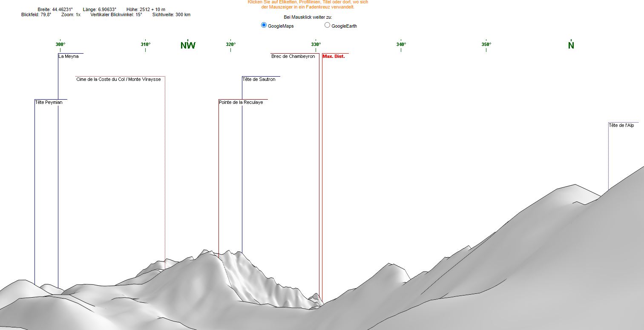Click the 310° bearing marker
Viewport: 644px width, 330px height.
(x=146, y=44)
